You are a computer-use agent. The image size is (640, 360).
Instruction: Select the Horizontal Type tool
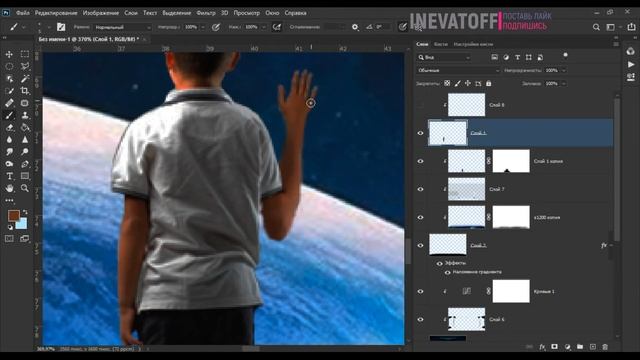(x=9, y=176)
